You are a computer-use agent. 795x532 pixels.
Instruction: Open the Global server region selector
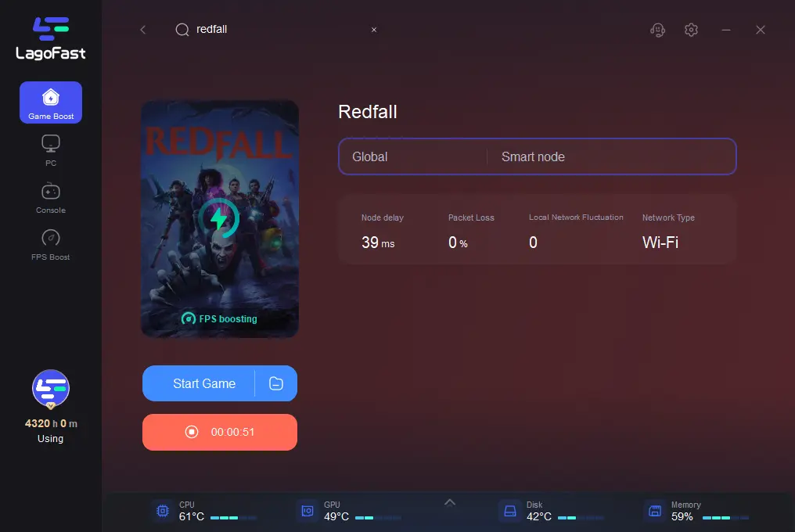(412, 156)
